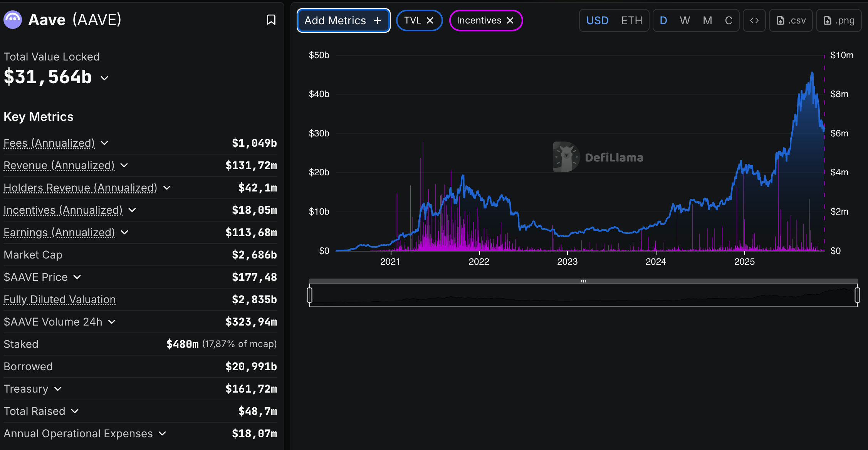The height and width of the screenshot is (450, 868).
Task: Remove the TVL metric chip
Action: pos(430,20)
